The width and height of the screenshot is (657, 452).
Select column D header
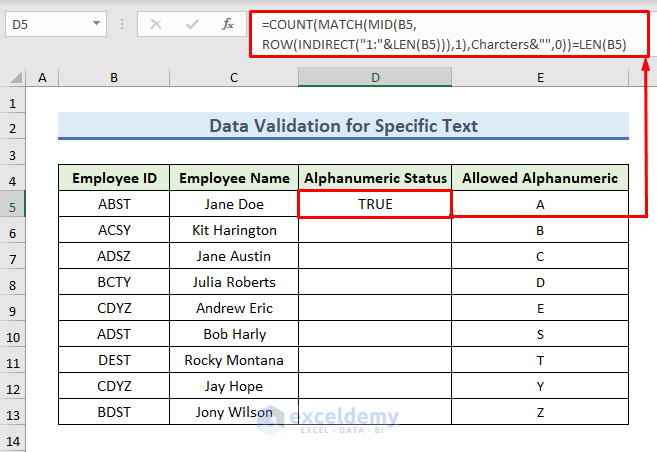tap(375, 78)
